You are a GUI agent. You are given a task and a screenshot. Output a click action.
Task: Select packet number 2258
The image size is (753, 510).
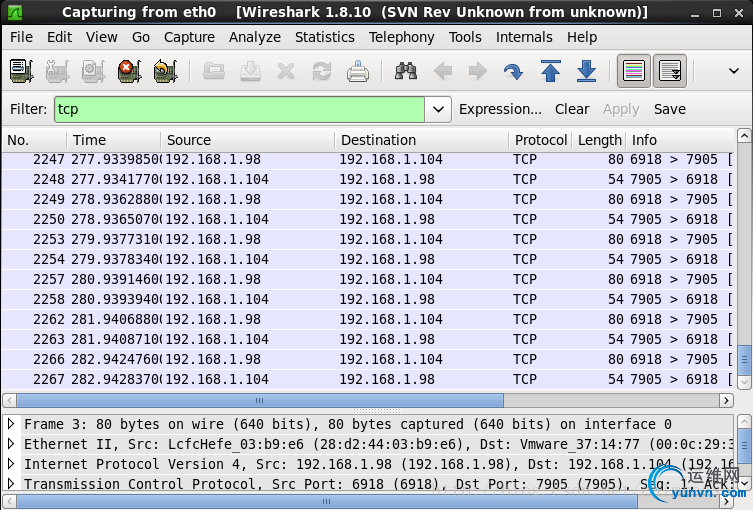click(x=368, y=299)
